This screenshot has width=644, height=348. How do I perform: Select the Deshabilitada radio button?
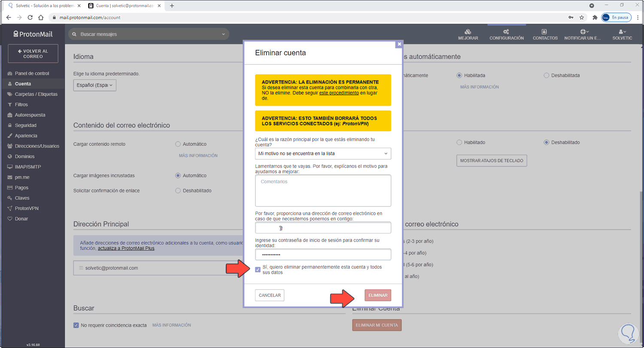pyautogui.click(x=546, y=75)
